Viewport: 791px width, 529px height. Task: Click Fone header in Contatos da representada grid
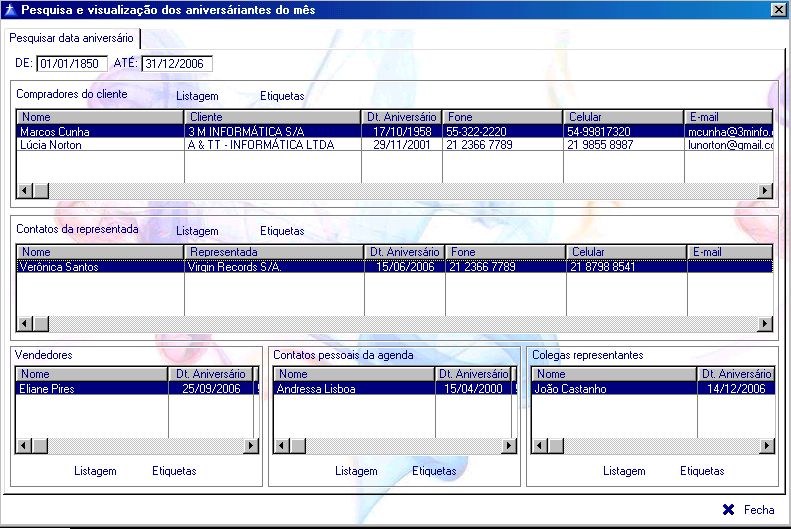point(505,252)
